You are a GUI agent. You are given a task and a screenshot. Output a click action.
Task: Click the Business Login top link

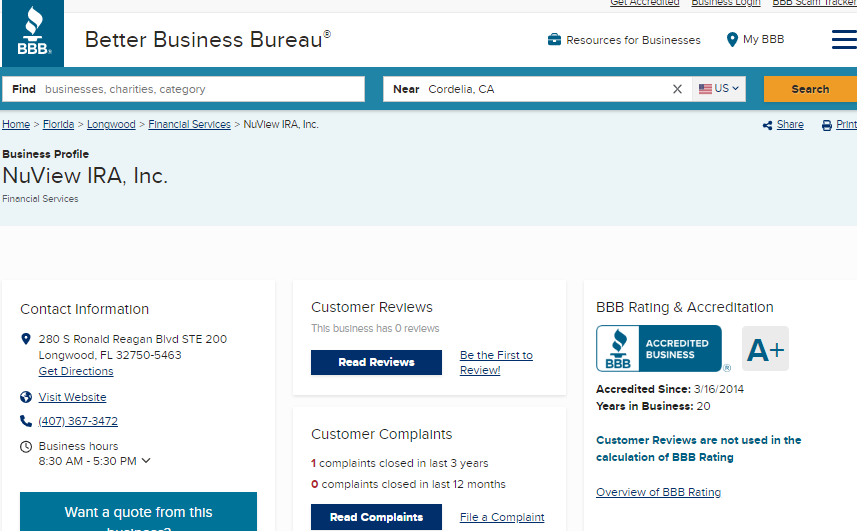(x=726, y=3)
